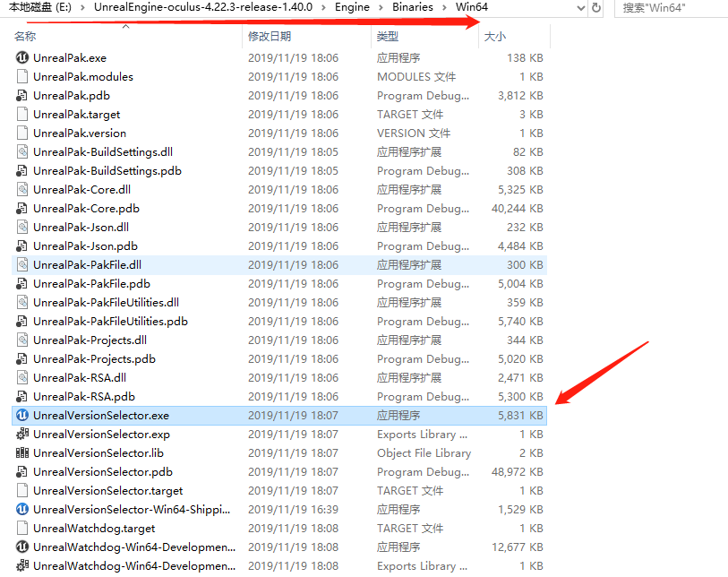Click the UnrealPak-RSA.dll icon

22,378
